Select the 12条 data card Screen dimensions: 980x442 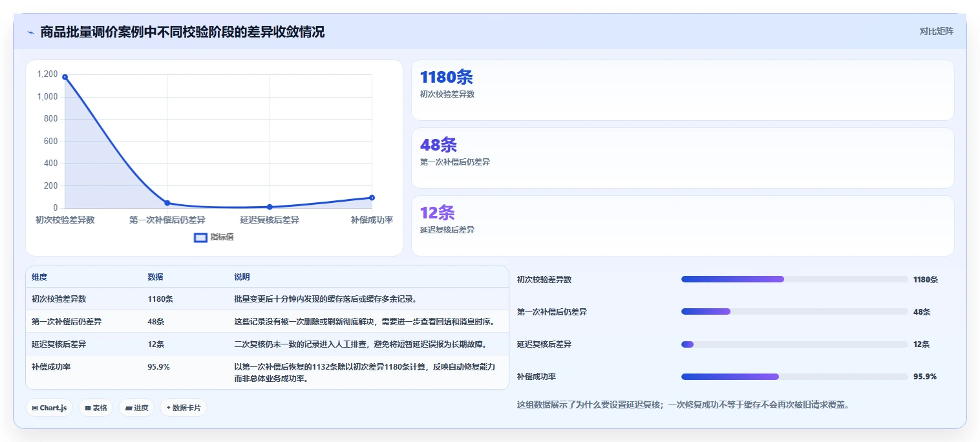[683, 226]
